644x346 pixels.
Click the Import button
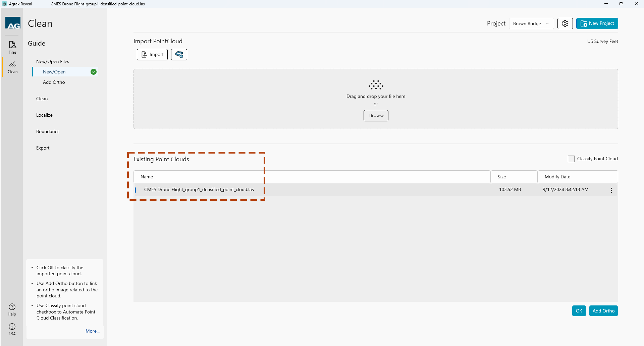152,54
